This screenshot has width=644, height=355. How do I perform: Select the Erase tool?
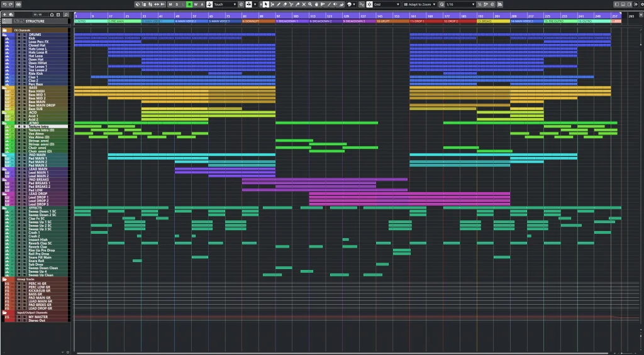(285, 4)
